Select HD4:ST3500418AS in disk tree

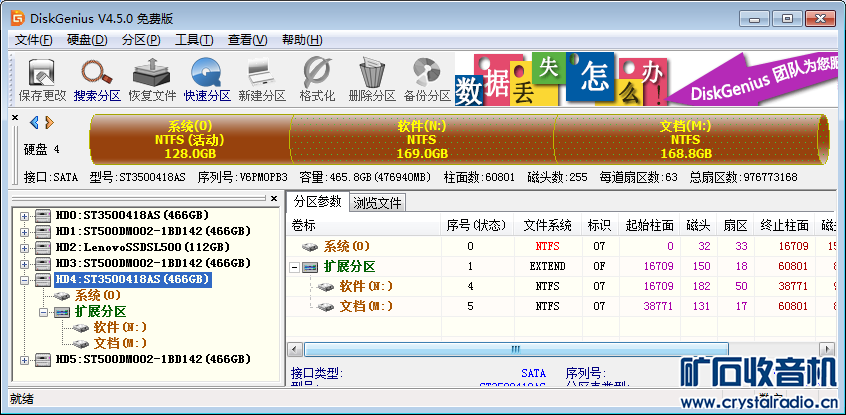tap(132, 280)
